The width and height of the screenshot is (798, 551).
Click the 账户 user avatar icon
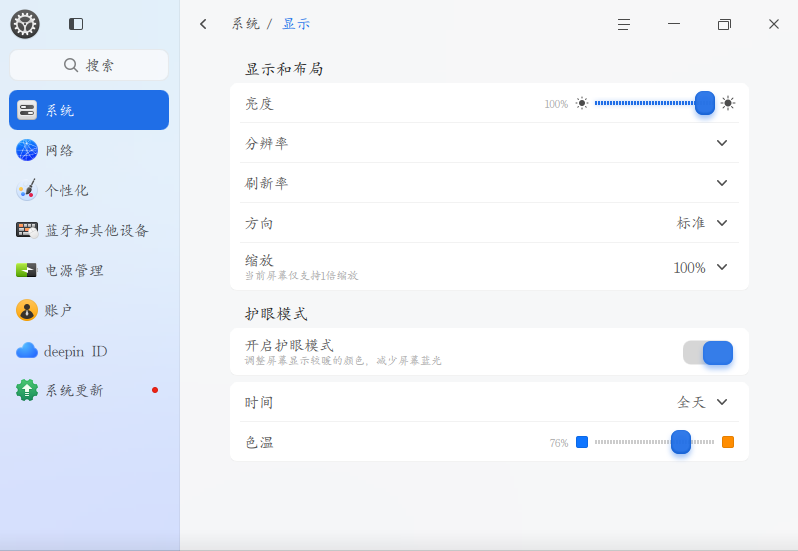click(27, 310)
